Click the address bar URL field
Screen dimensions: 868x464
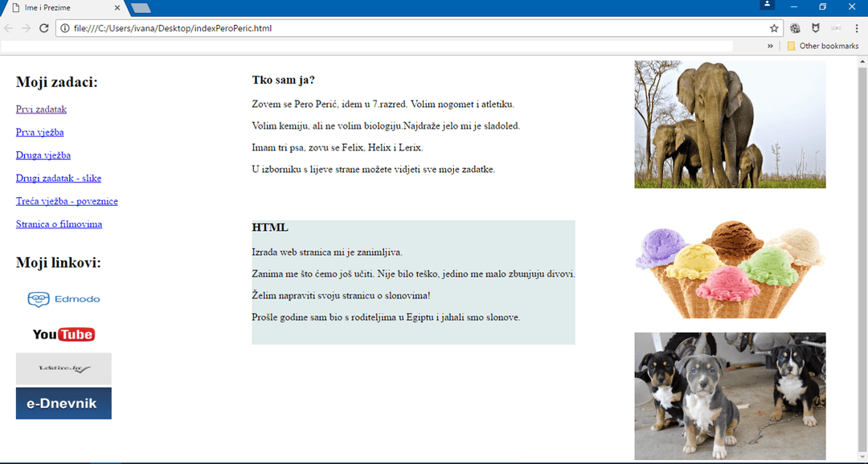[x=402, y=28]
